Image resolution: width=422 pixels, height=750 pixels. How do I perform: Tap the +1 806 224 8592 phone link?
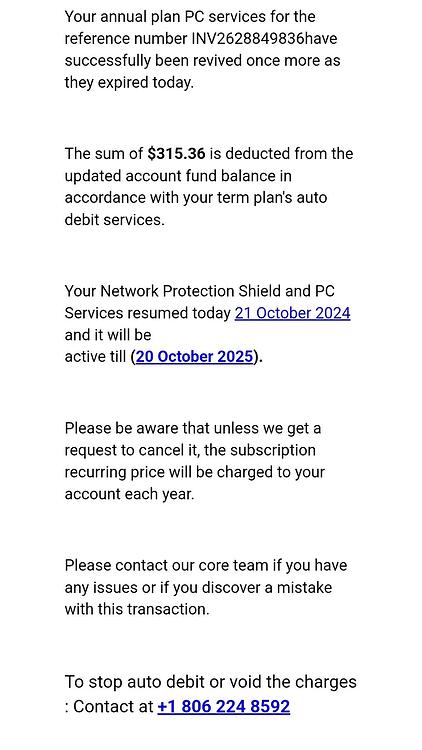223,706
